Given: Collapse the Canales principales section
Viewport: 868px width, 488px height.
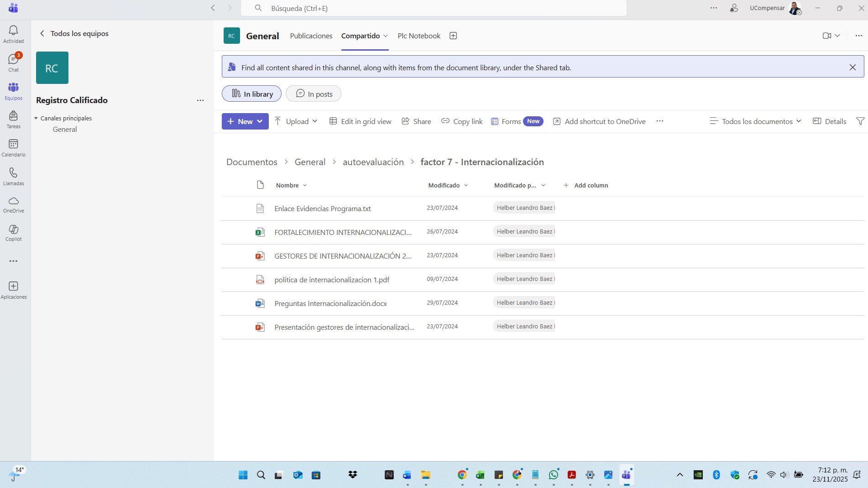Looking at the screenshot, I should [36, 118].
